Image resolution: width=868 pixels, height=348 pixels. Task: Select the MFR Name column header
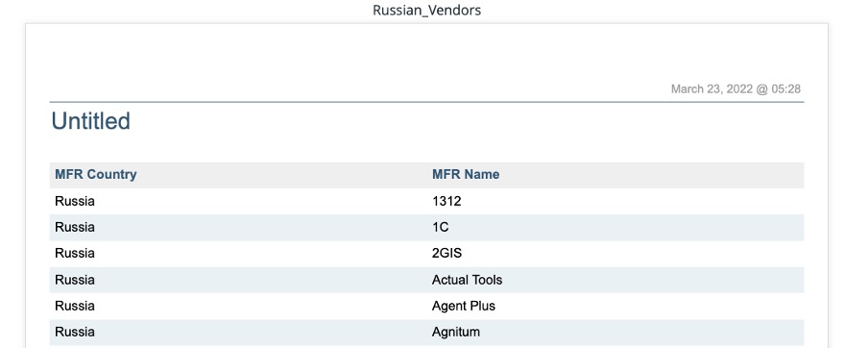pos(466,174)
